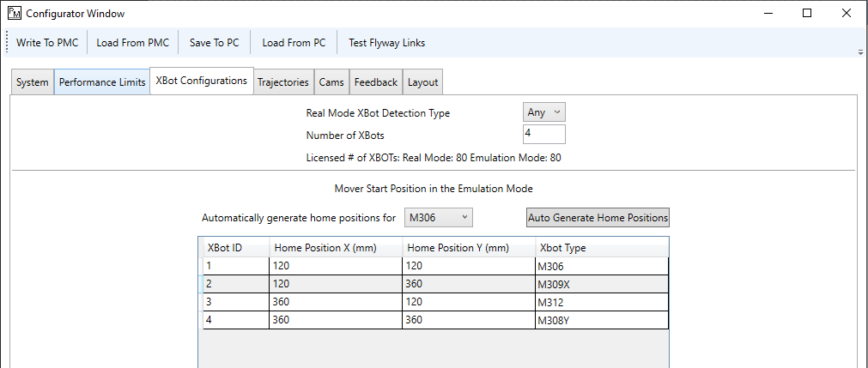Expand Real Mode XBot Detection Type dropdown

(x=544, y=112)
